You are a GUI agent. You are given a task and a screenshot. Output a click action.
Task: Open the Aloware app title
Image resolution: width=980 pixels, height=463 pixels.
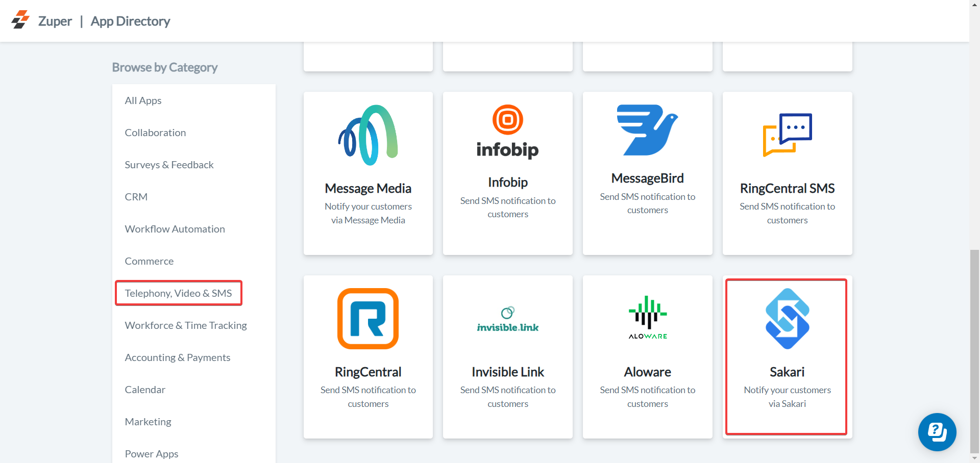click(648, 372)
